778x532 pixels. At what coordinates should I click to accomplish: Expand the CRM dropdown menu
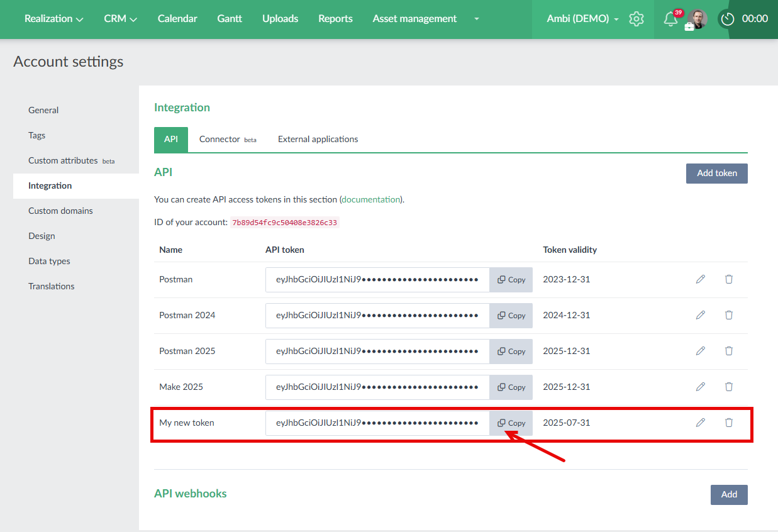121,19
